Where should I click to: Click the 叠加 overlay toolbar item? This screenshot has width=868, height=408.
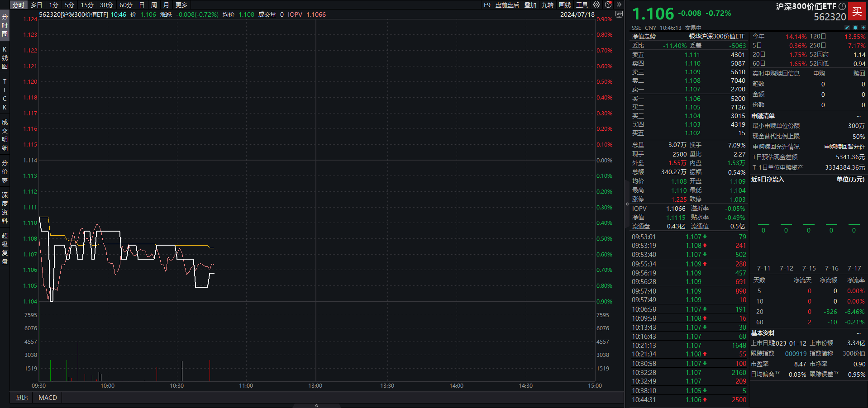click(530, 5)
